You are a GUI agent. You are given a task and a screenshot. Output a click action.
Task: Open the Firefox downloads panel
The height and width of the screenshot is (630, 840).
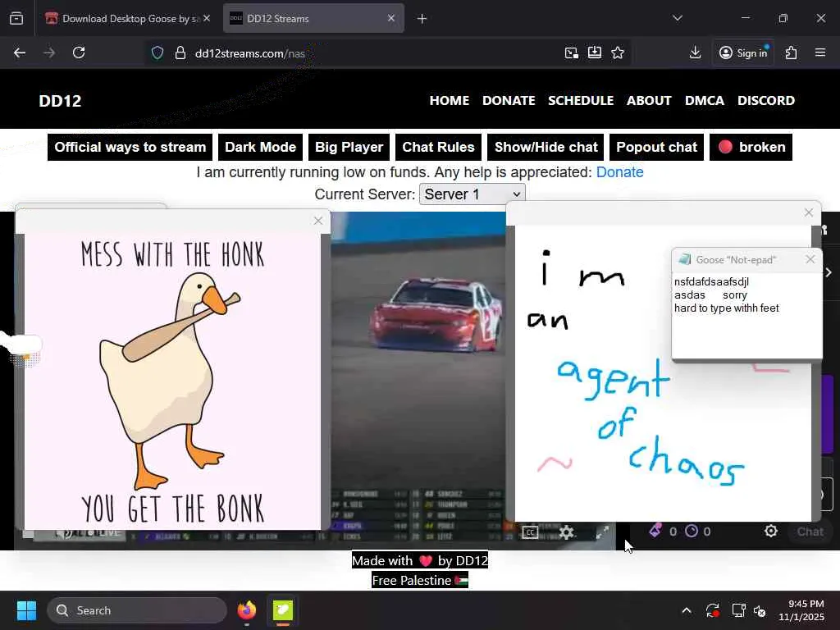tap(695, 52)
